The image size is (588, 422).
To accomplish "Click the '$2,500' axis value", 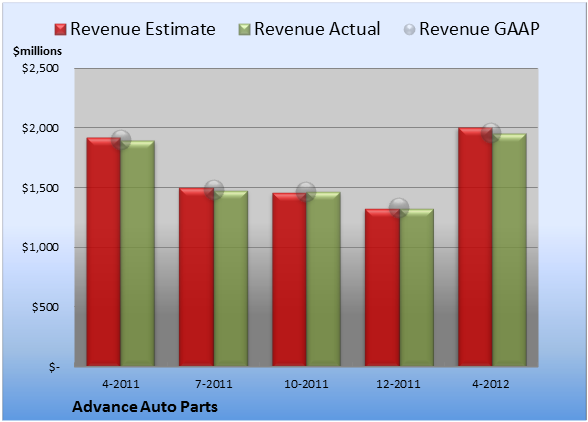I will [40, 68].
